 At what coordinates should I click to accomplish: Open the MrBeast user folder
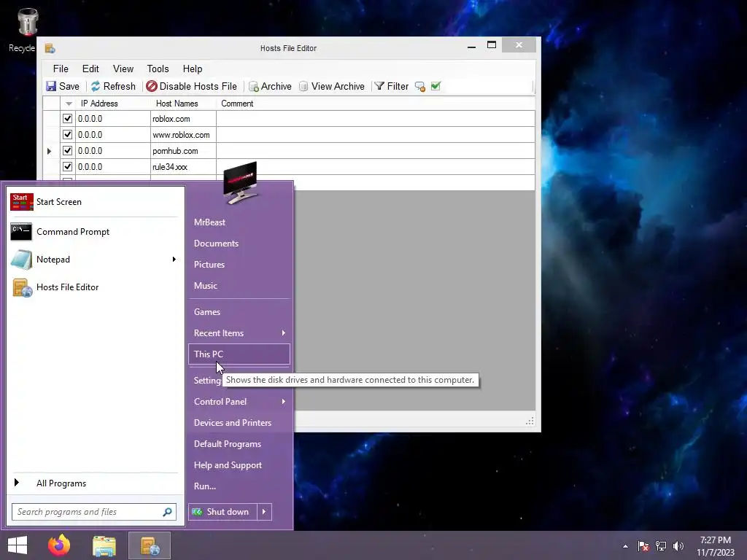[239, 222]
